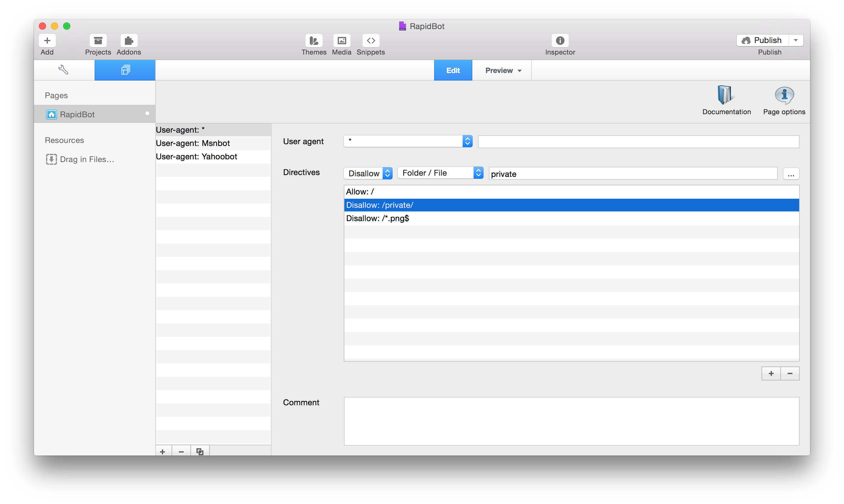Add a directive with plus button
Image resolution: width=844 pixels, height=504 pixels.
coord(771,373)
